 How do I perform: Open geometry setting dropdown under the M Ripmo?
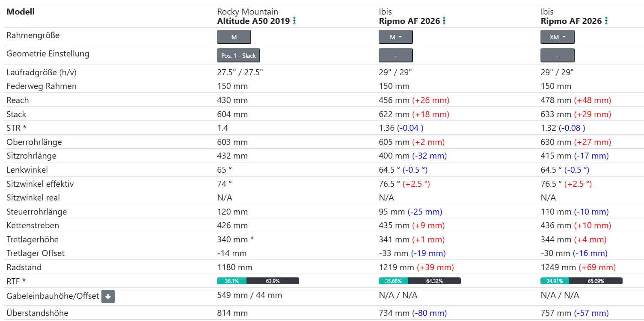point(396,56)
